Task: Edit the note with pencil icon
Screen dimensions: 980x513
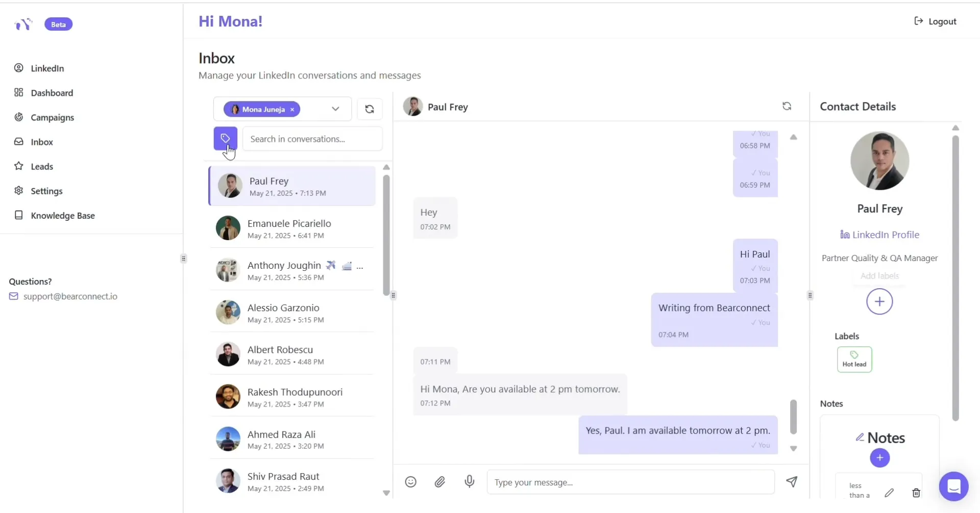Action: pyautogui.click(x=889, y=493)
